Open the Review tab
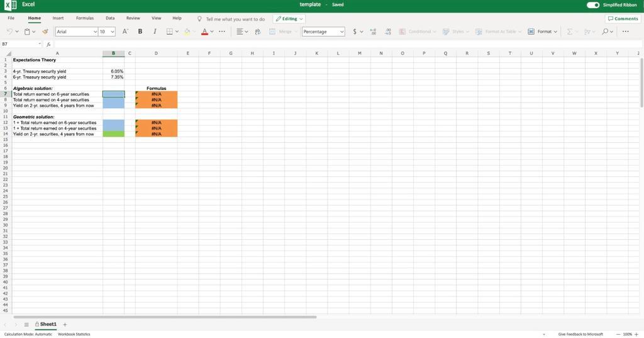 coord(133,18)
